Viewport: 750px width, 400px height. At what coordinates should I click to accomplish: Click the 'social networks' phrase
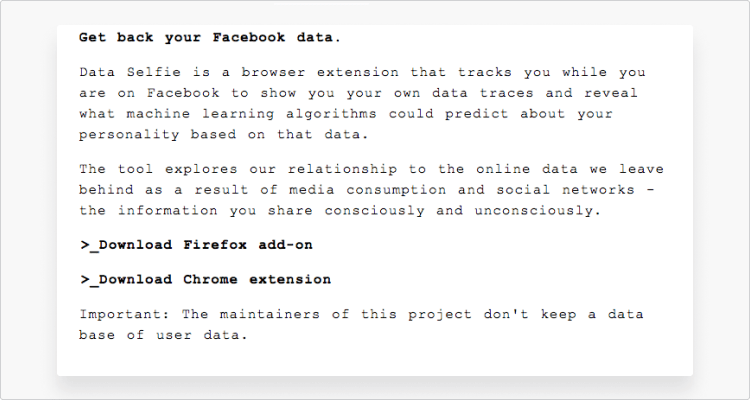[565, 190]
